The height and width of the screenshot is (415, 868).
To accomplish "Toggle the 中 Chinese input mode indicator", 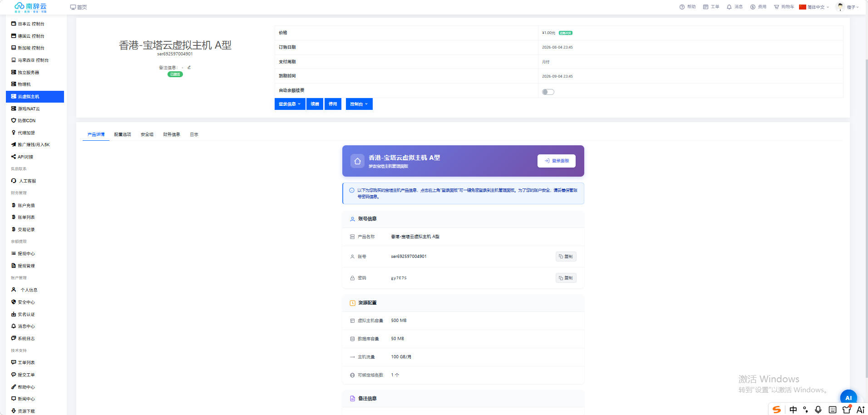I will click(x=793, y=410).
